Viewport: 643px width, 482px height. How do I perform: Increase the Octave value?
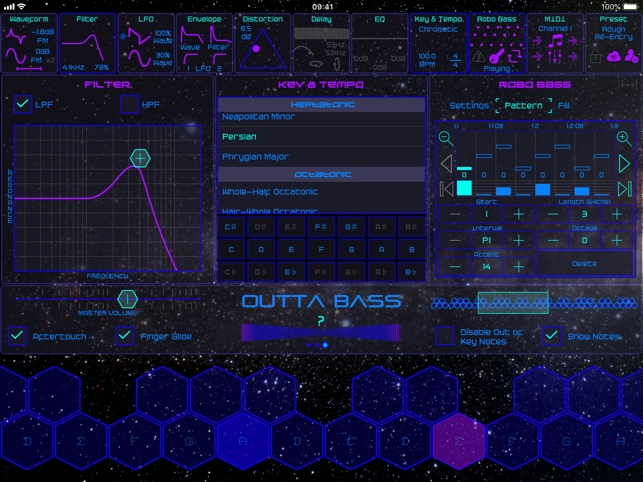(x=616, y=240)
